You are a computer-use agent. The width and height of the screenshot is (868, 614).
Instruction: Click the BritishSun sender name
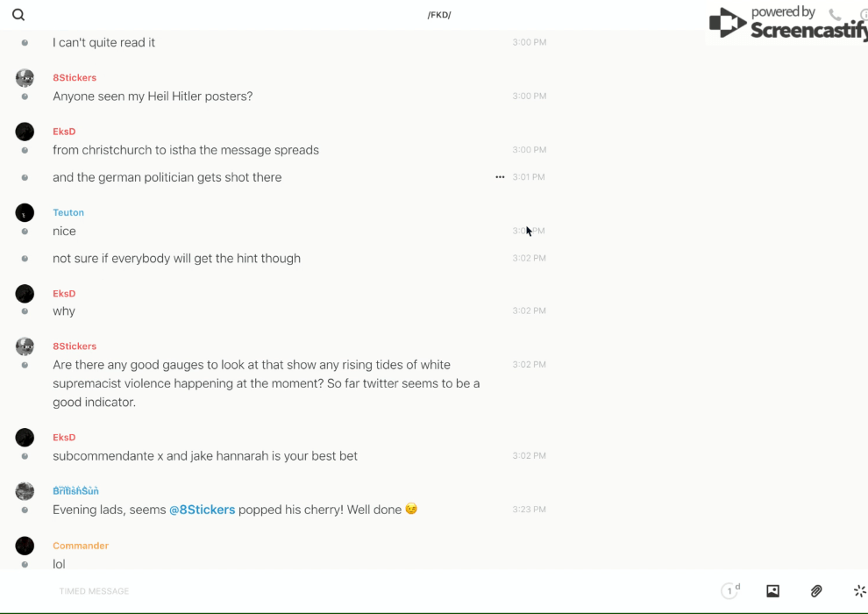pyautogui.click(x=75, y=491)
